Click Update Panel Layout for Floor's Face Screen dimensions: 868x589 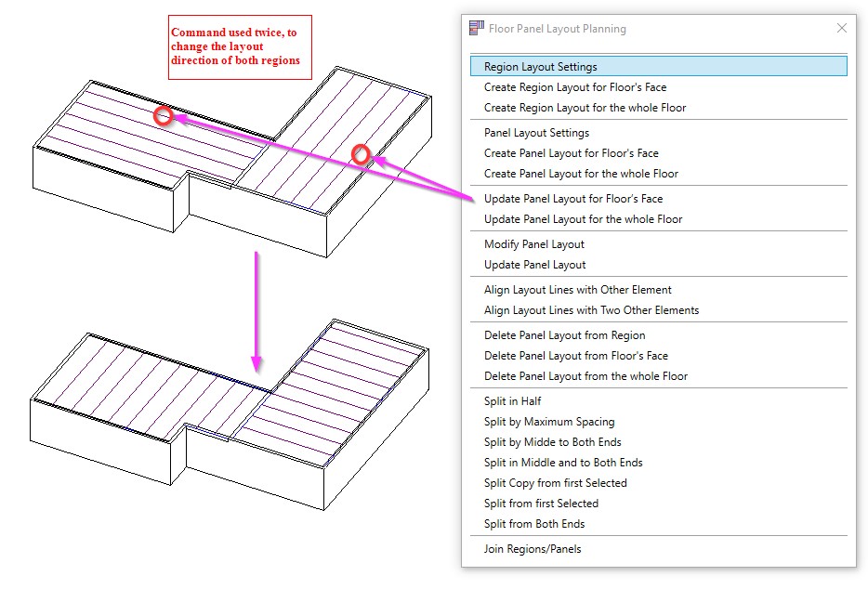tap(572, 199)
